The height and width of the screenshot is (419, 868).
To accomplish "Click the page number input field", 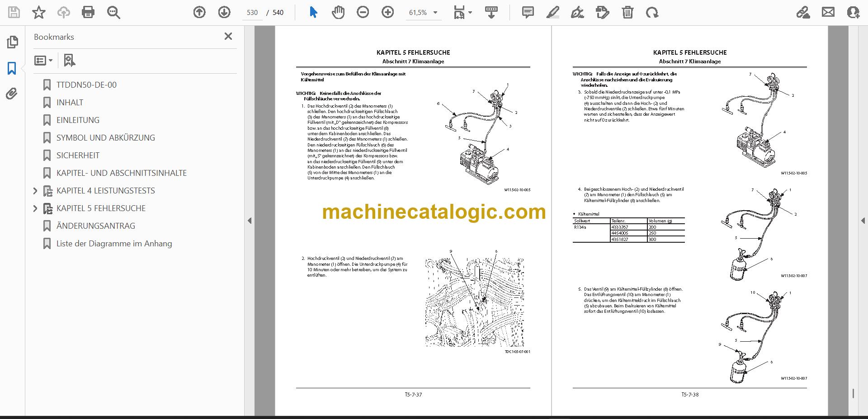I will pos(252,13).
